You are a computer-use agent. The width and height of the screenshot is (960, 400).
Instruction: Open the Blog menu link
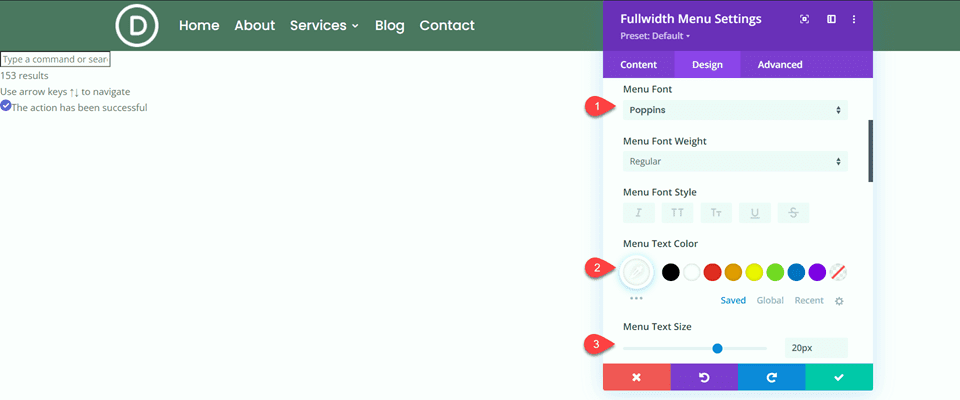pos(389,25)
